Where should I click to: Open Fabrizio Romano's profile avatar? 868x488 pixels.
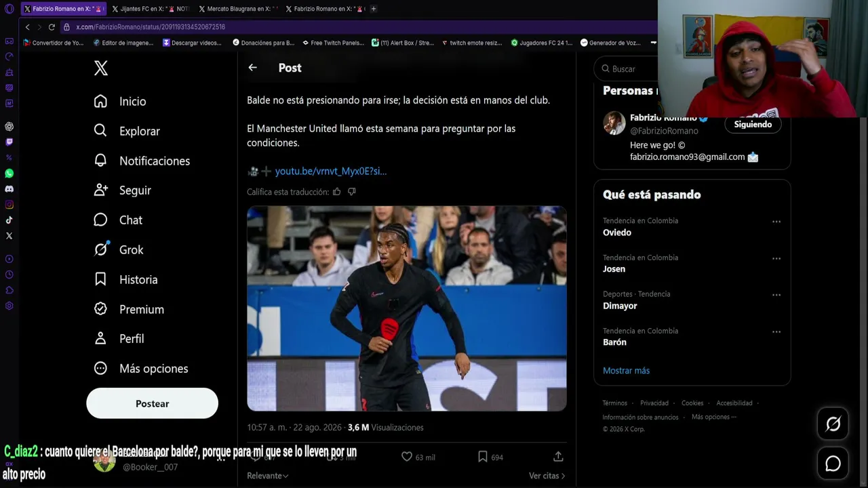point(614,123)
